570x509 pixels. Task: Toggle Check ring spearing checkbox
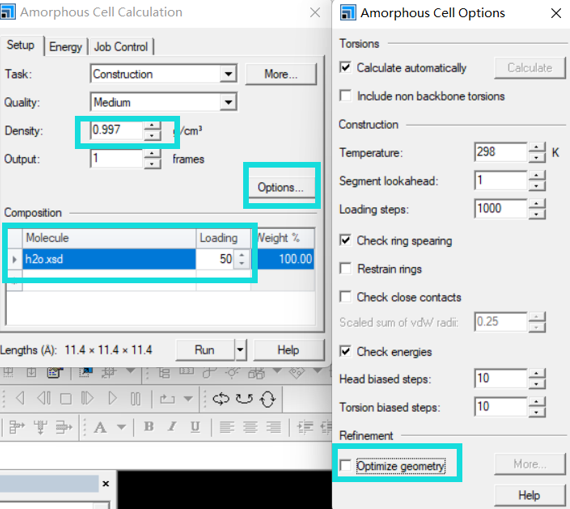345,240
